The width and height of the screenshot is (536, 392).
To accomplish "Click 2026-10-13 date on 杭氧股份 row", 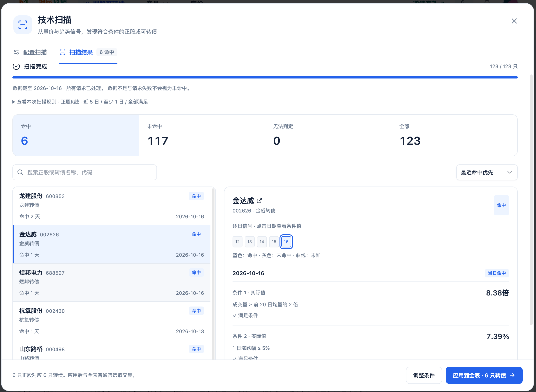I will coord(190,331).
